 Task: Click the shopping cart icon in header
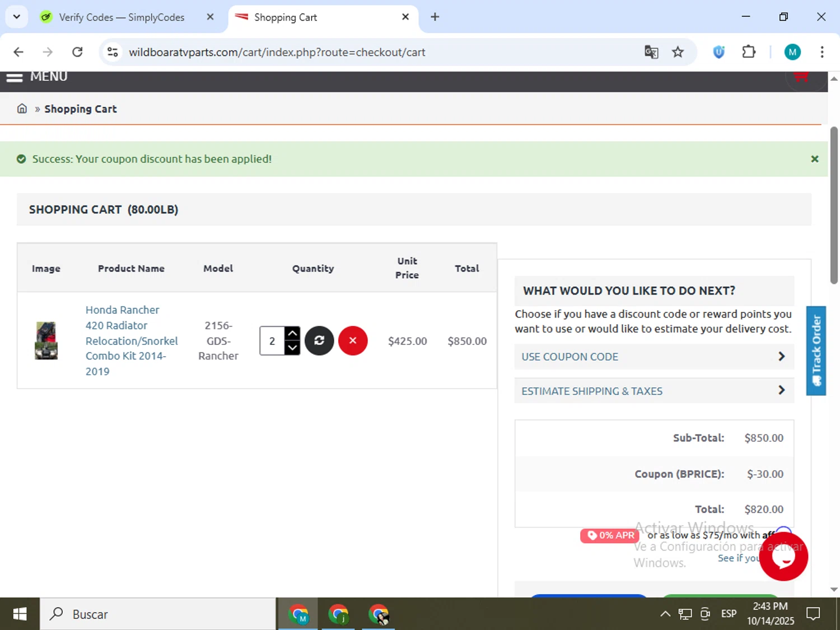[x=801, y=77]
